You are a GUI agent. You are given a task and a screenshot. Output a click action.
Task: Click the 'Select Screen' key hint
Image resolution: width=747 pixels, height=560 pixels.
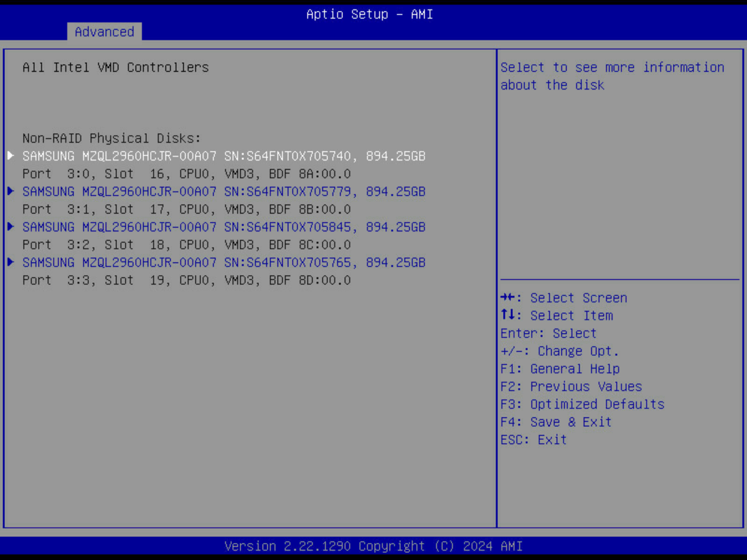(x=564, y=298)
